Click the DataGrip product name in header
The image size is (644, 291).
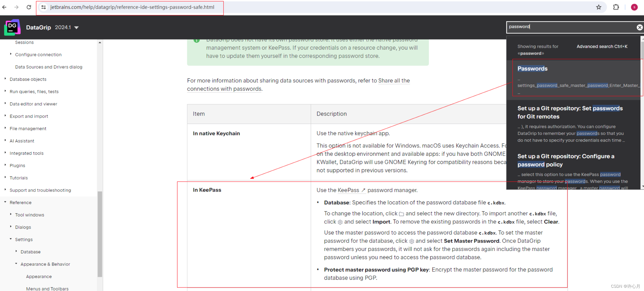tap(39, 27)
